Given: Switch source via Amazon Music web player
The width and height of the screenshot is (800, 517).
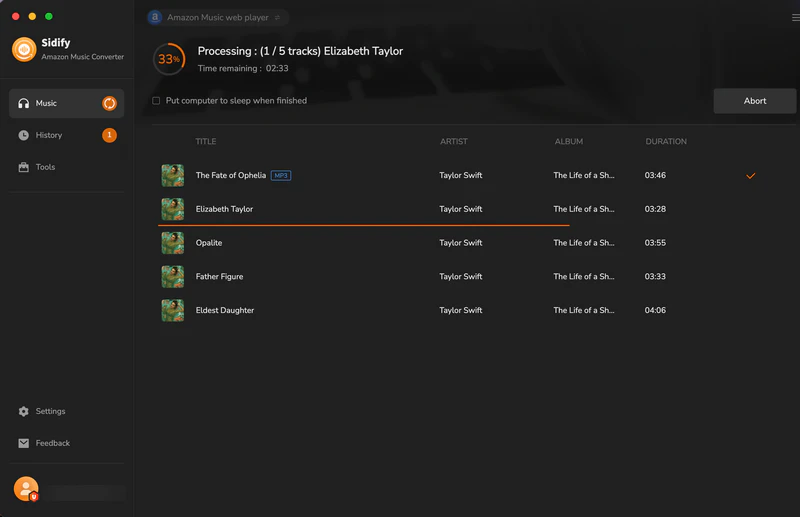Looking at the screenshot, I should [x=218, y=17].
